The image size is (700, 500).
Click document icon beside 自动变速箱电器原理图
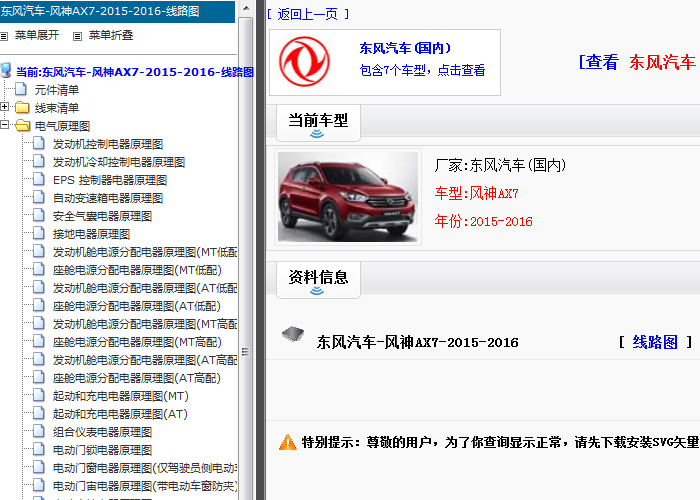click(39, 197)
